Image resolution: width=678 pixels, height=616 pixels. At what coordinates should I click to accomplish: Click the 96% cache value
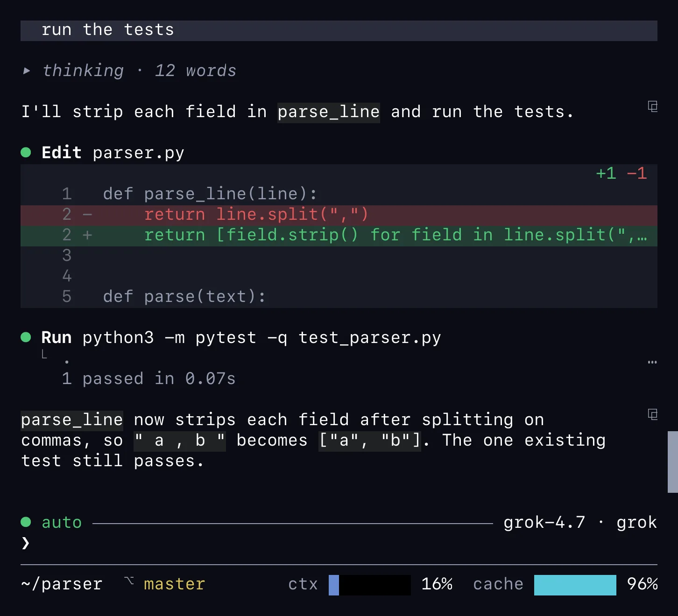pos(643,584)
